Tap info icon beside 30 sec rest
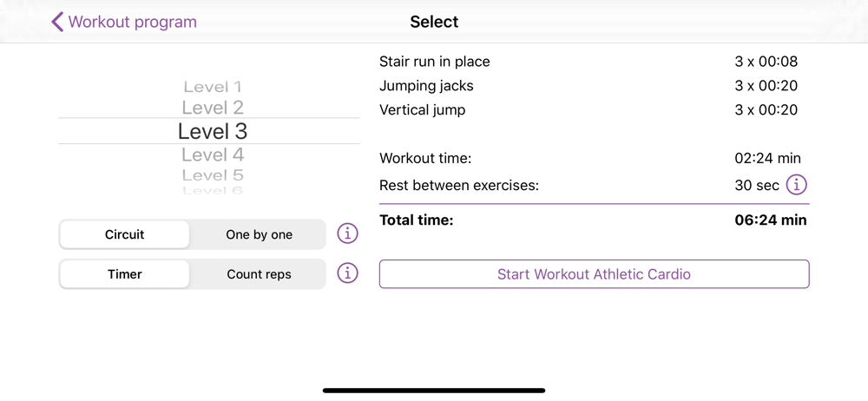Image resolution: width=868 pixels, height=401 pixels. (796, 185)
